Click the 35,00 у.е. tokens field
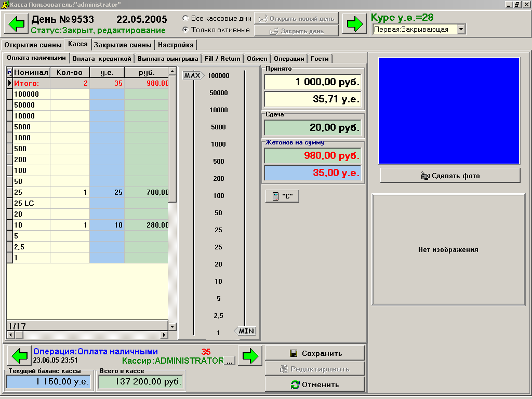This screenshot has width=532, height=399. point(312,172)
